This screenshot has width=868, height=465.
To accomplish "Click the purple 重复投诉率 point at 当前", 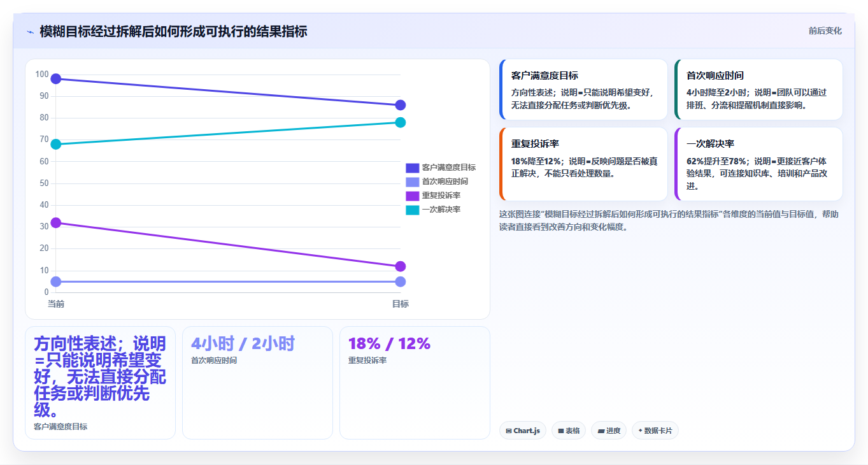I will tap(56, 223).
